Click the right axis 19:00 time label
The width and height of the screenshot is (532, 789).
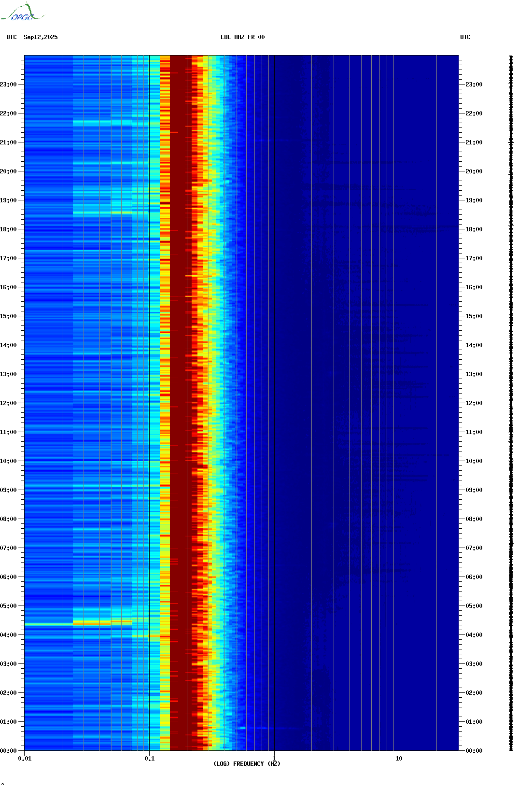point(474,200)
